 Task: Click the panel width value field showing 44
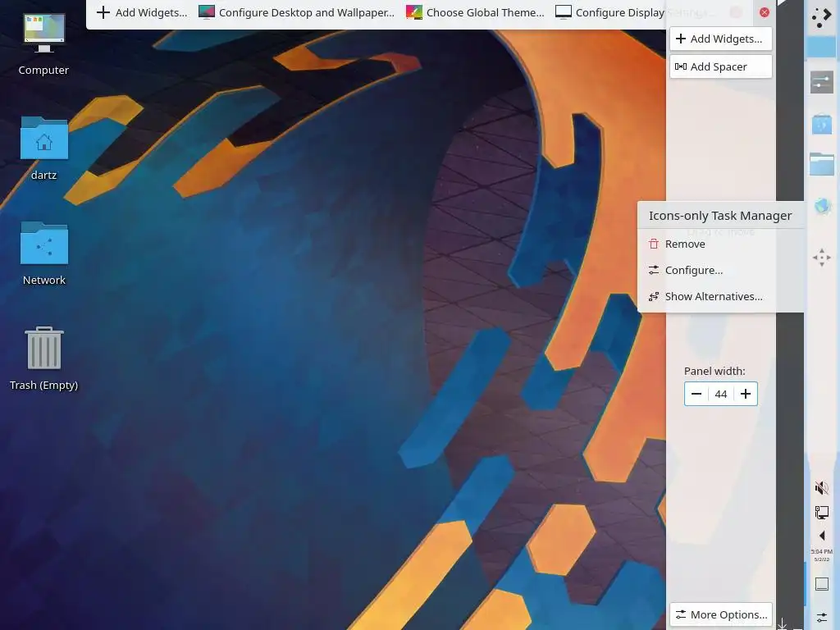pos(721,394)
